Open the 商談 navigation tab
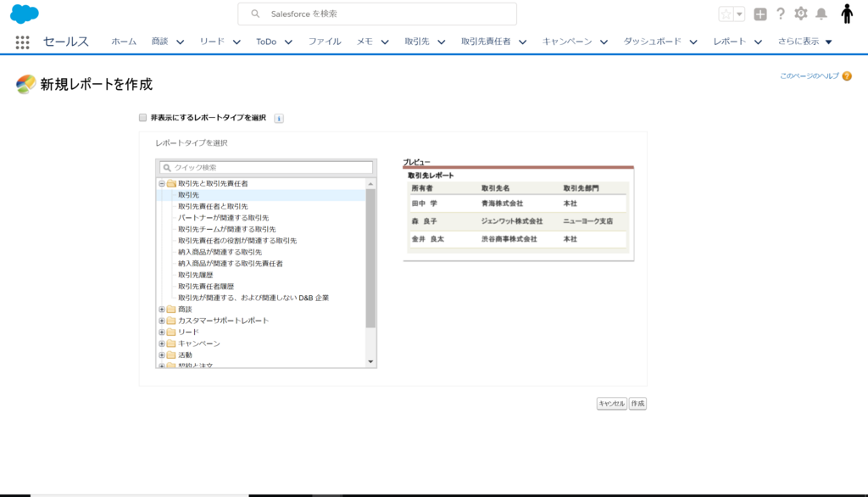Viewport: 868px width, 497px height. pyautogui.click(x=160, y=42)
